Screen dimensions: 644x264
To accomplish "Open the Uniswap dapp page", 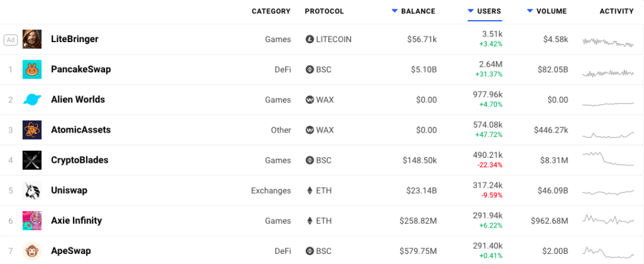I will pos(69,190).
